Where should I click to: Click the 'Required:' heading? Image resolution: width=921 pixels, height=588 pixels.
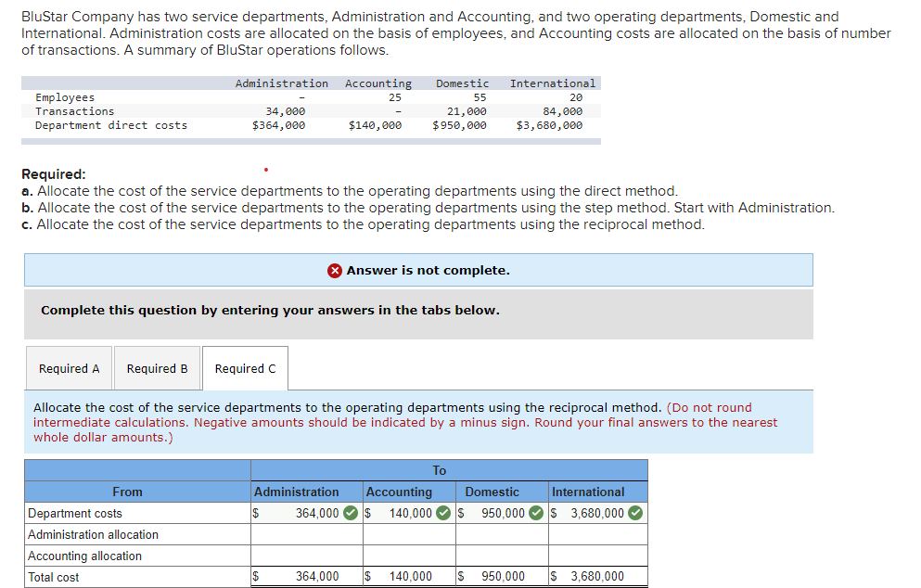point(54,173)
